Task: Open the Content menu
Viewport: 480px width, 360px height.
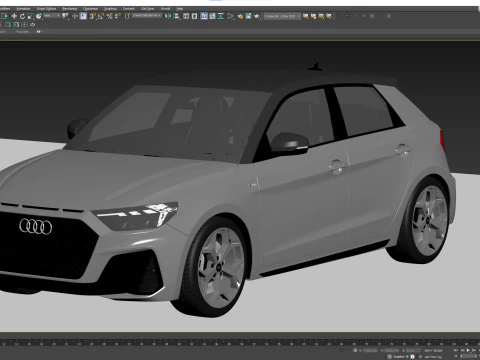Action: [129, 9]
